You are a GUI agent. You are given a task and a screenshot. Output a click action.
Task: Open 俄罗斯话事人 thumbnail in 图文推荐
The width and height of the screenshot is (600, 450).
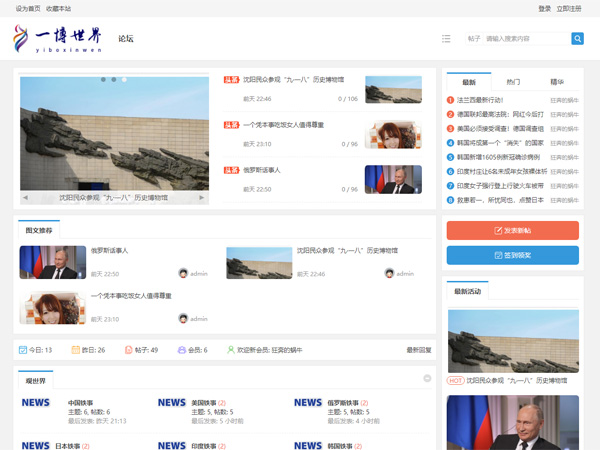click(x=53, y=262)
